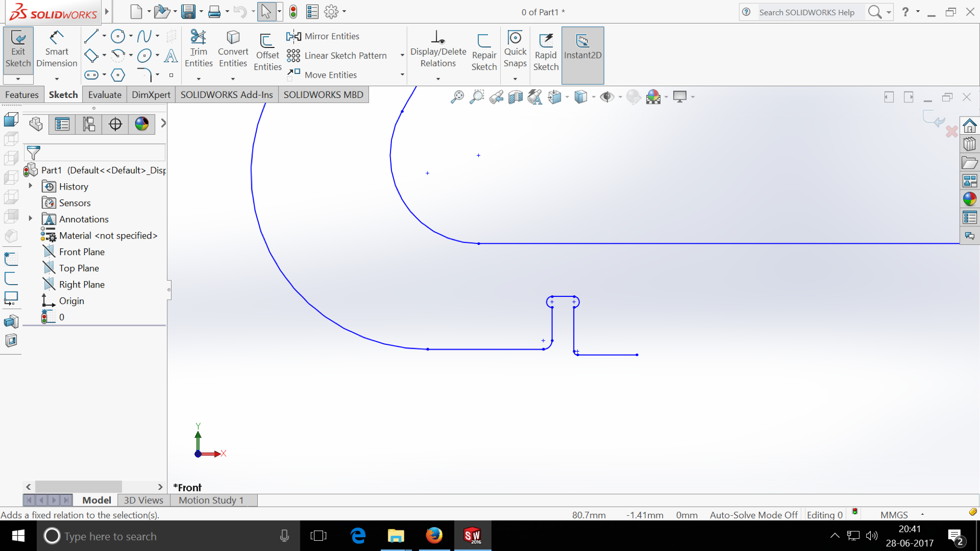Click the Windows Start button
This screenshot has width=980, height=551.
click(x=18, y=535)
